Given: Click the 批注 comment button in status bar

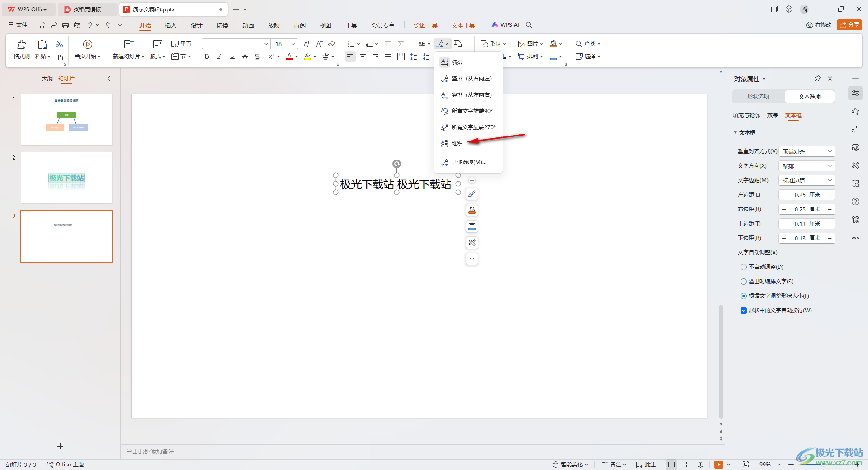Looking at the screenshot, I should [x=646, y=465].
